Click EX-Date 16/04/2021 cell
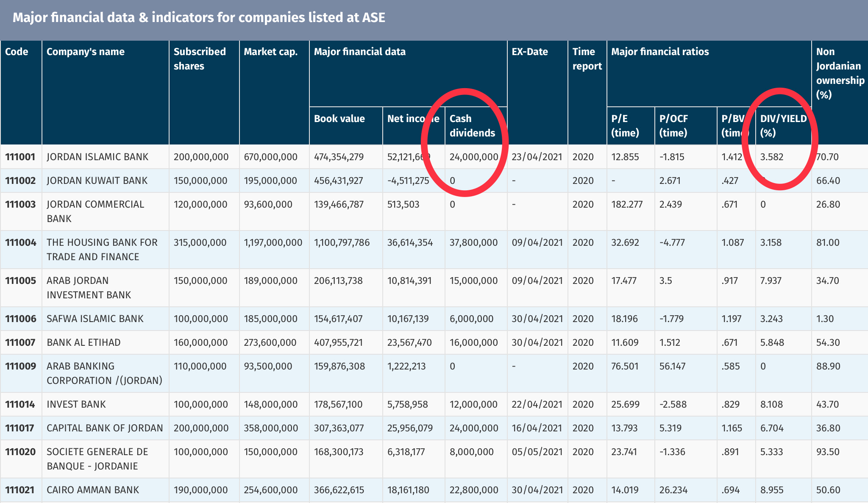This screenshot has height=503, width=868. 537,428
